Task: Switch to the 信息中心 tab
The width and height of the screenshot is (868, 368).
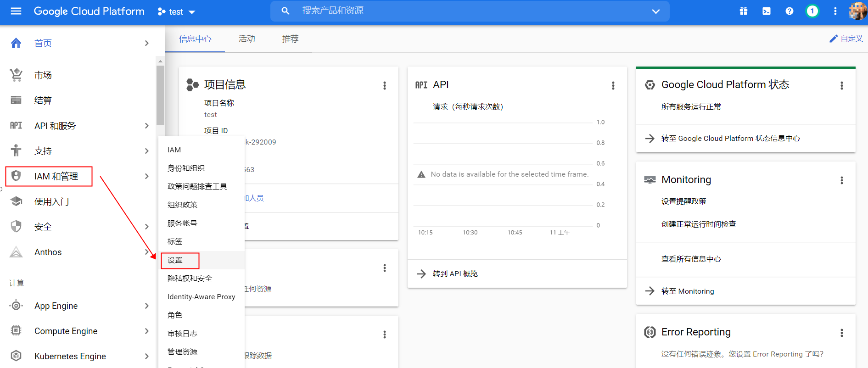Action: pyautogui.click(x=195, y=39)
